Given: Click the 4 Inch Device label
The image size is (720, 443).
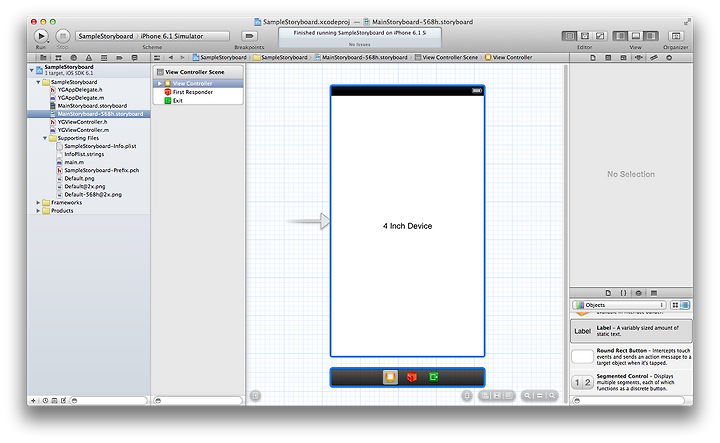Looking at the screenshot, I should tap(407, 226).
